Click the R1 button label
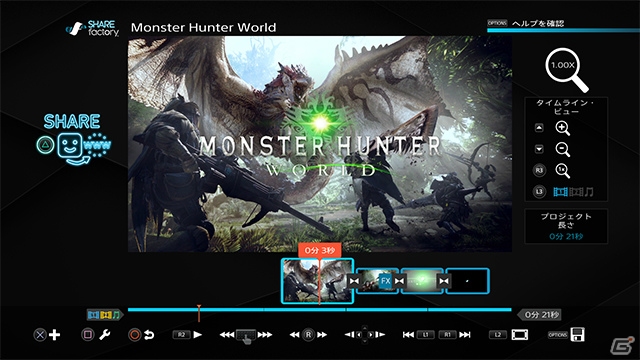The height and width of the screenshot is (360, 640). [448, 335]
